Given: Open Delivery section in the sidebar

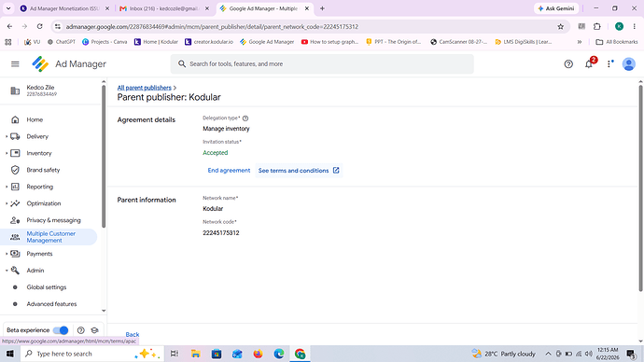Looking at the screenshot, I should tap(37, 136).
